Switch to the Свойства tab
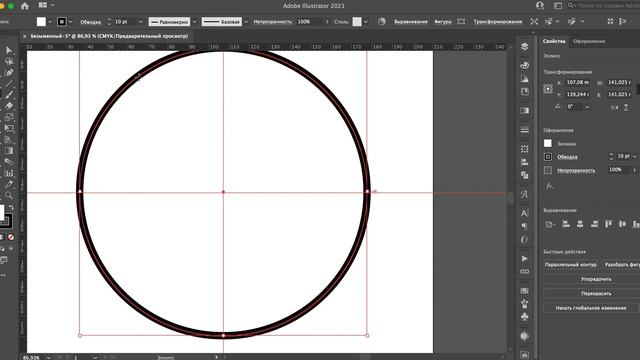Screen dimensions: 640x360 554,41
